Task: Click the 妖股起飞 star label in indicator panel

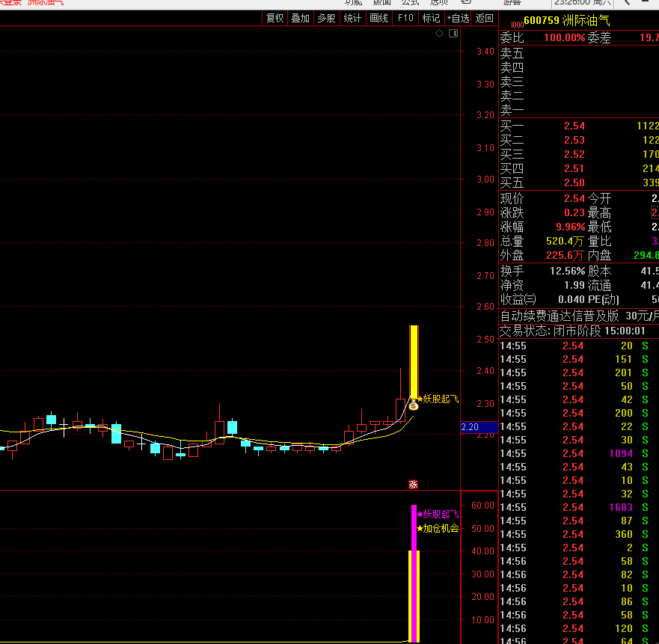Action: [x=438, y=514]
